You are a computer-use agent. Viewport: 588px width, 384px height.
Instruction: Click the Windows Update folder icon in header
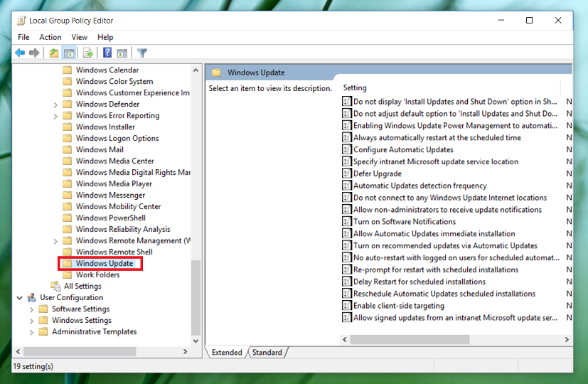pos(216,73)
